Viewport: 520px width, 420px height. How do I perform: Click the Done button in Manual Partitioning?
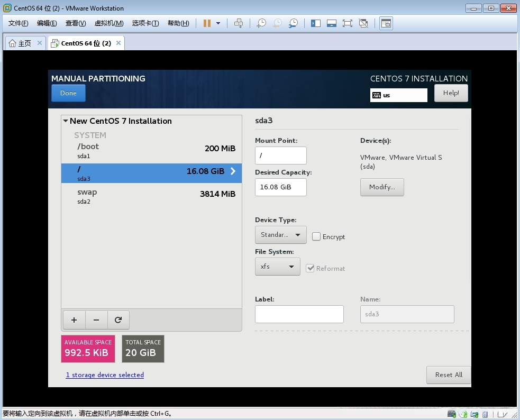pos(68,93)
